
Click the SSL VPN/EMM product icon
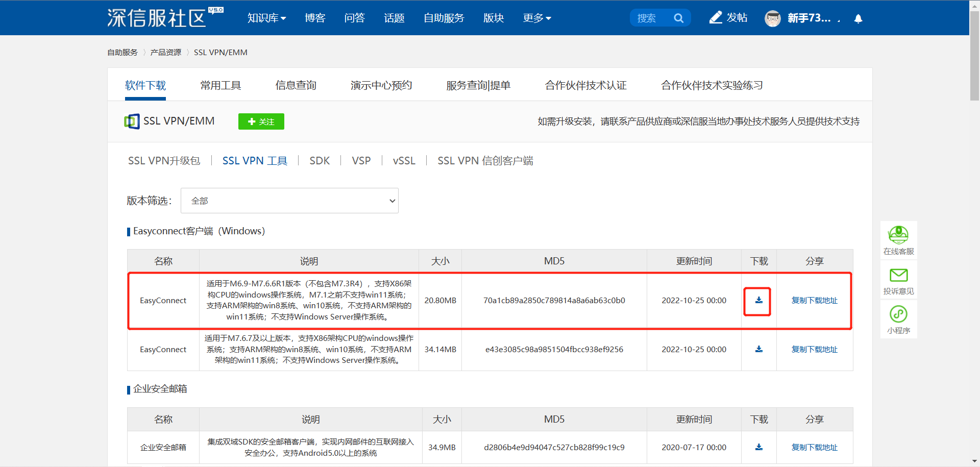tap(132, 121)
